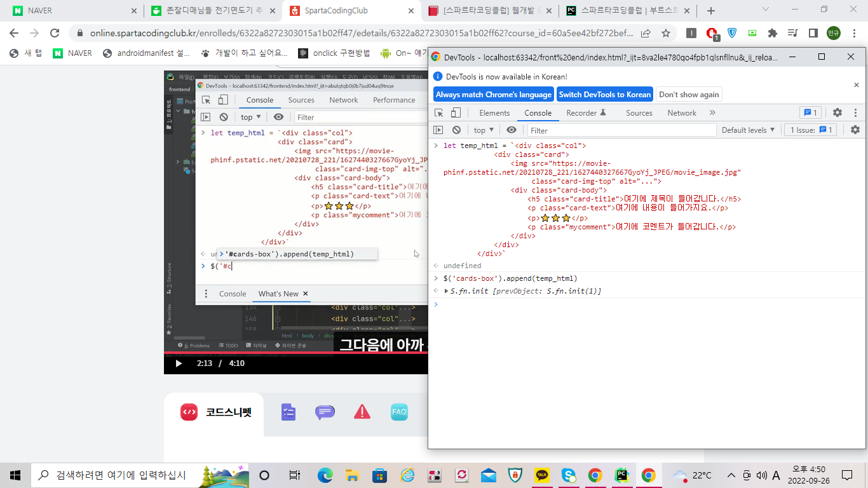Switch to the NAVER browser tab

(x=74, y=11)
